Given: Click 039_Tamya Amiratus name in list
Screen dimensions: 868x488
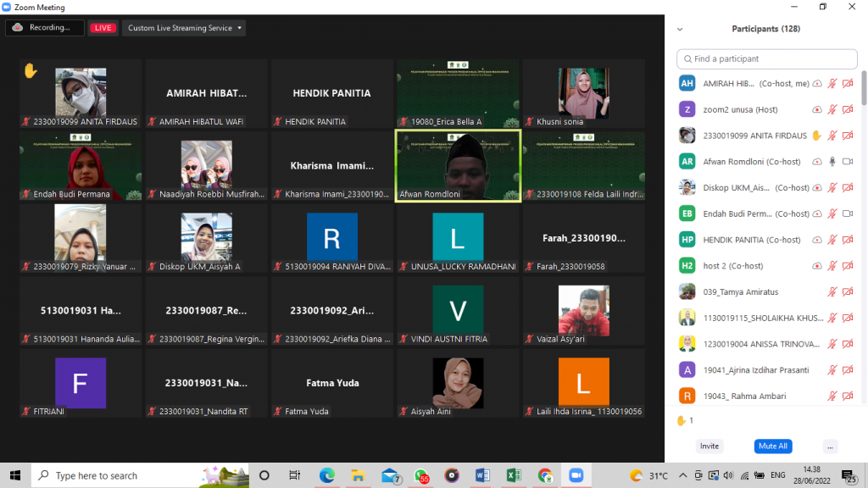Looking at the screenshot, I should [741, 291].
